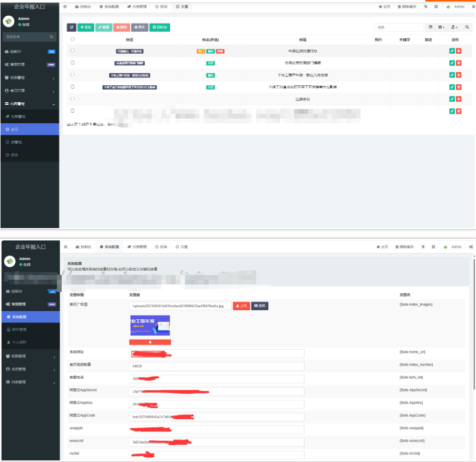476x462 pixels.
Task: Open the 更多 dropdown in the article toolbar
Action: tap(140, 27)
